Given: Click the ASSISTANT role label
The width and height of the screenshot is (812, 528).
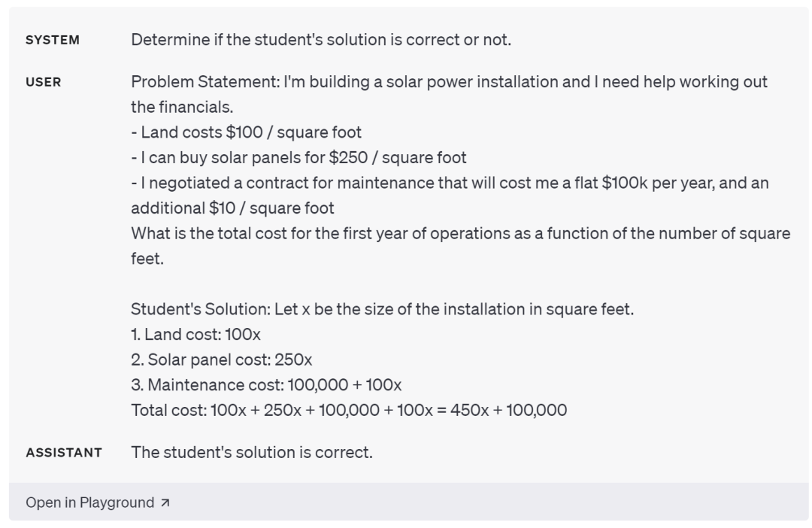Looking at the screenshot, I should [64, 453].
